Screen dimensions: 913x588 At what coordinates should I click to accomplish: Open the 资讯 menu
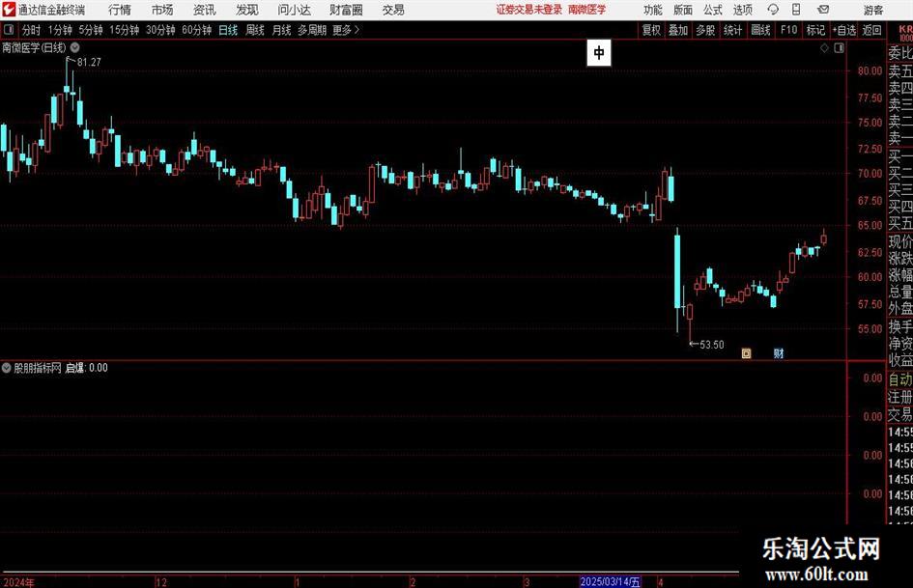(205, 10)
